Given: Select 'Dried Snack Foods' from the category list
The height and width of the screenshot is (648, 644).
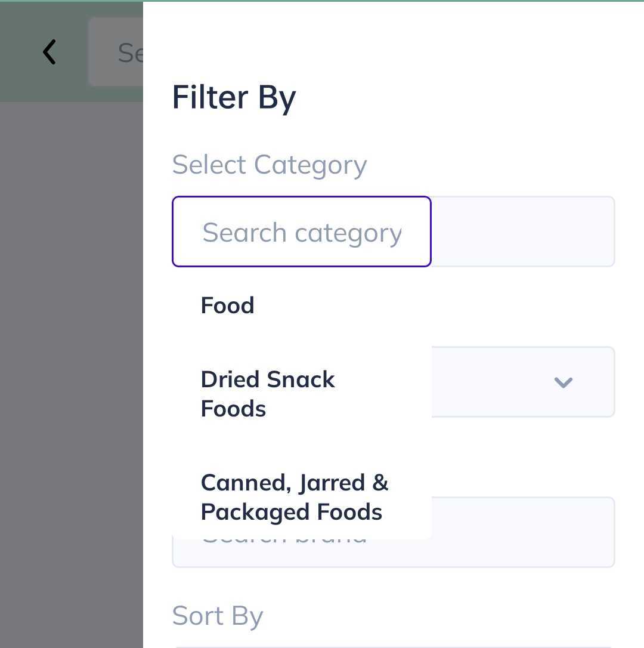Looking at the screenshot, I should point(268,394).
